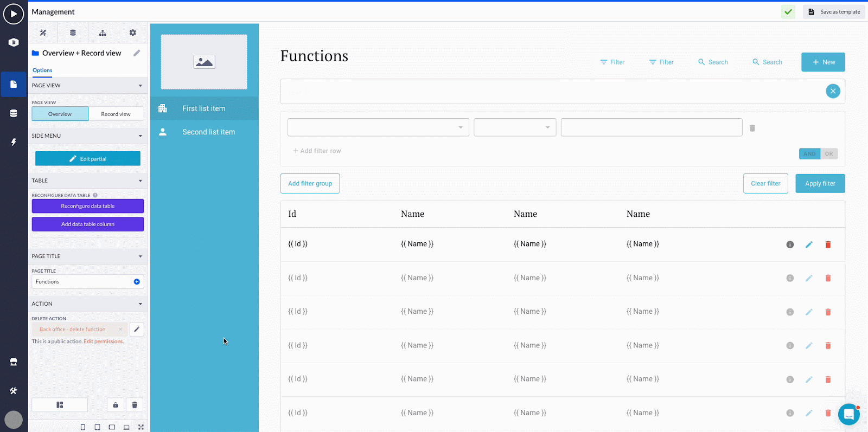868x432 pixels.
Task: Click the Edit partial button
Action: [x=88, y=159]
